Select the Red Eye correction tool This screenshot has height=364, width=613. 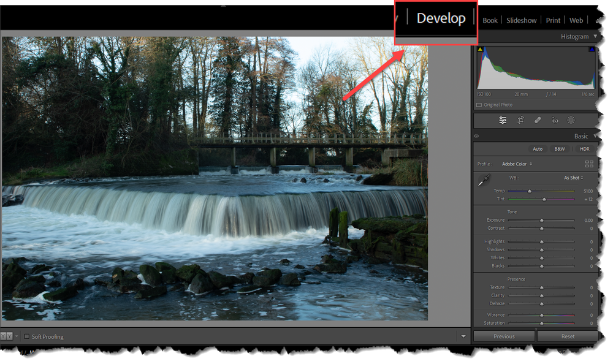point(555,121)
